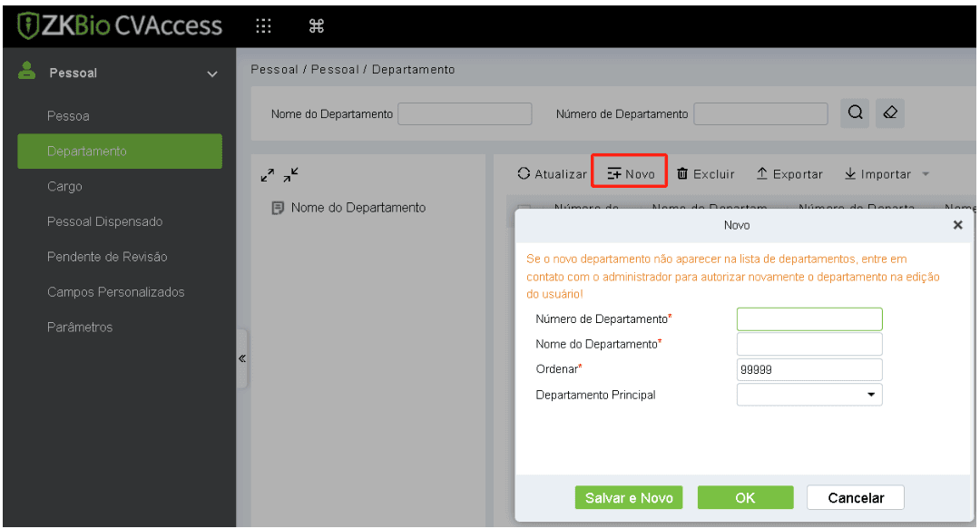Click Departamento in the breadcrumb
The width and height of the screenshot is (980, 529).
tap(413, 69)
